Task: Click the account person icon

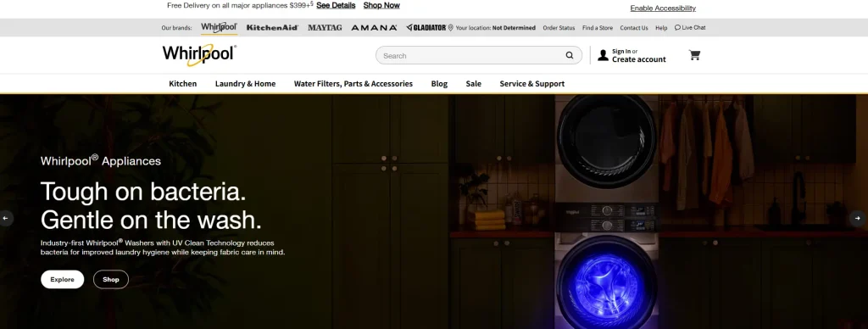Action: [603, 55]
